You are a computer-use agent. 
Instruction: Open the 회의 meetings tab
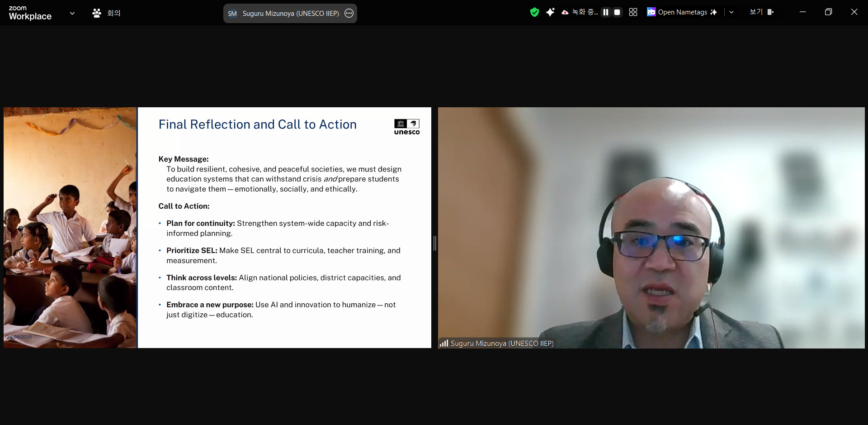point(114,13)
